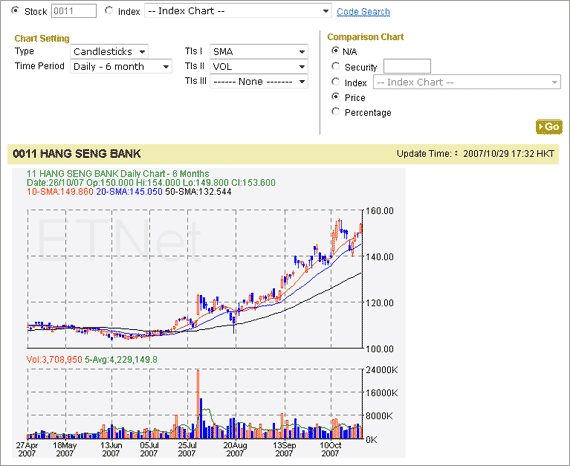Click the 120.00 price axis label
Screen dimensions: 570x466
(380, 303)
